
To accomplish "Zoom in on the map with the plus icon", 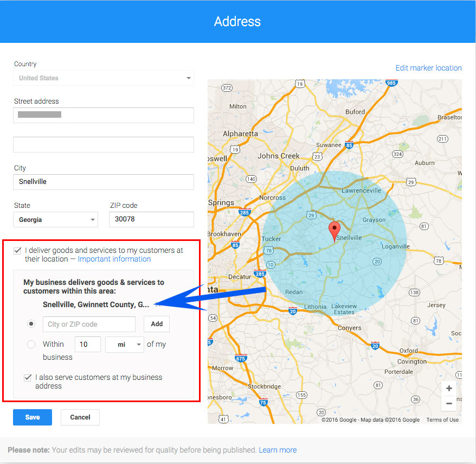I will click(x=449, y=388).
